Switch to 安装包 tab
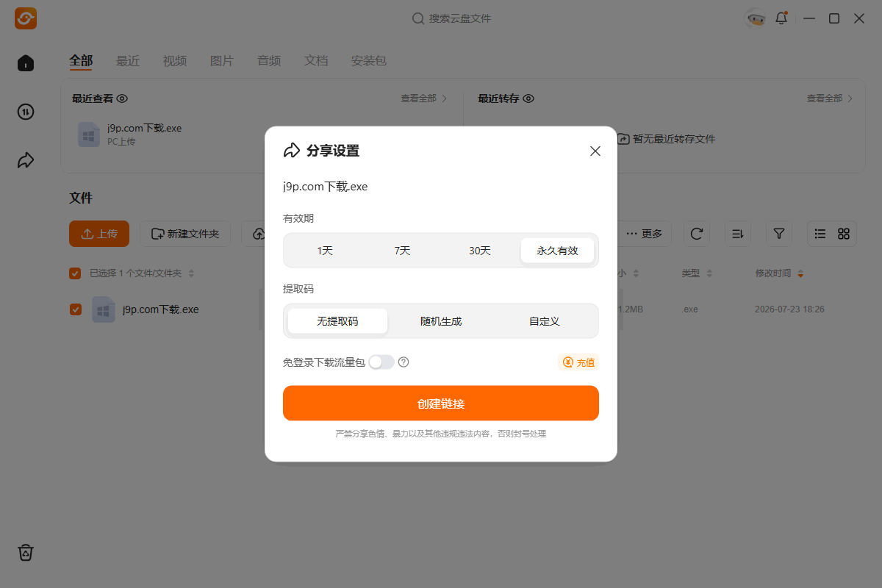The width and height of the screenshot is (882, 588). [x=369, y=61]
